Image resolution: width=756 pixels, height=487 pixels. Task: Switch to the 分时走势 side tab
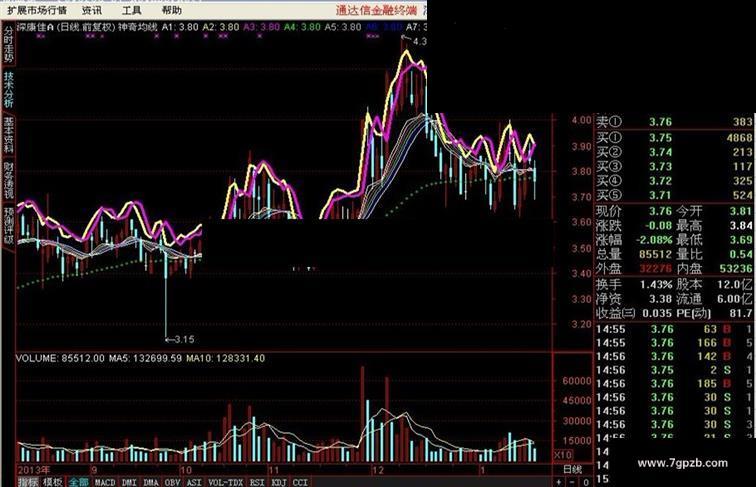click(x=8, y=43)
